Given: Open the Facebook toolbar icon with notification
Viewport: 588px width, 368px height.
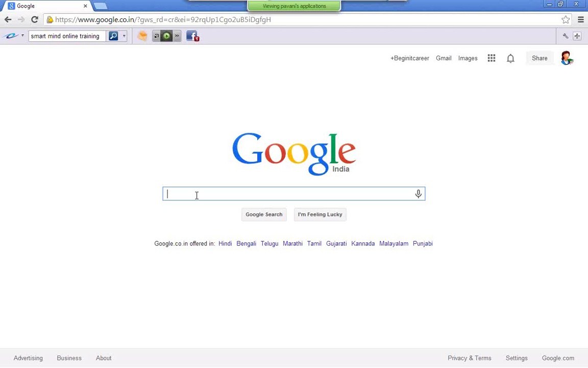Looking at the screenshot, I should (x=192, y=36).
